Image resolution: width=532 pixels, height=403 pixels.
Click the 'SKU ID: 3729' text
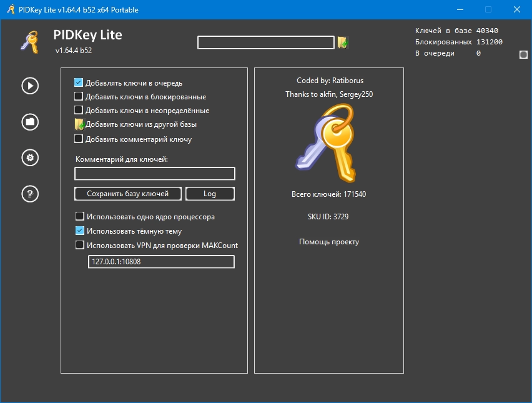point(328,217)
